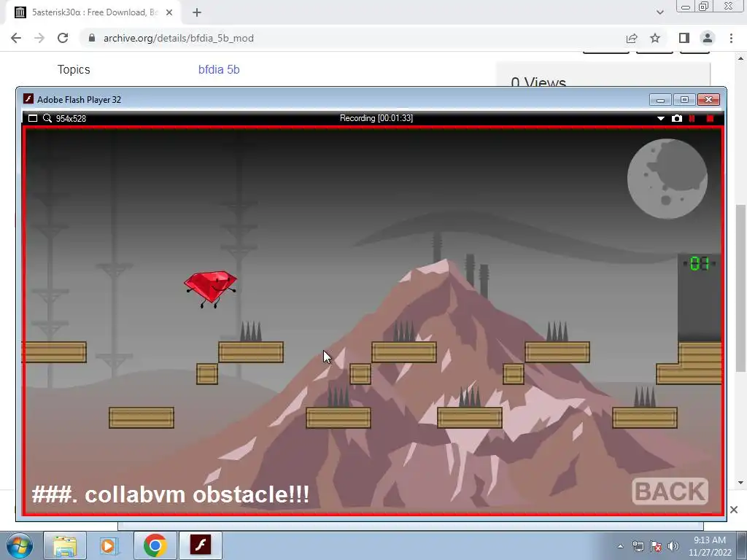Viewport: 747px width, 560px height.
Task: Show hidden tray icons arrow
Action: [x=620, y=546]
